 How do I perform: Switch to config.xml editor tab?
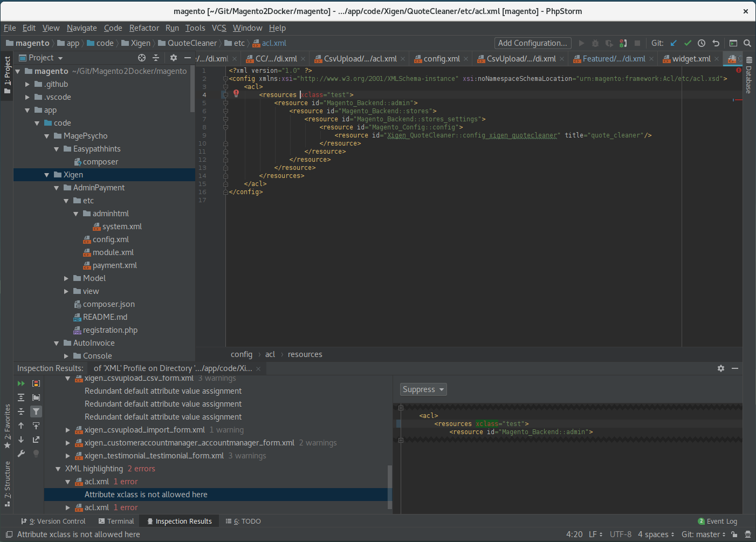pyautogui.click(x=441, y=59)
